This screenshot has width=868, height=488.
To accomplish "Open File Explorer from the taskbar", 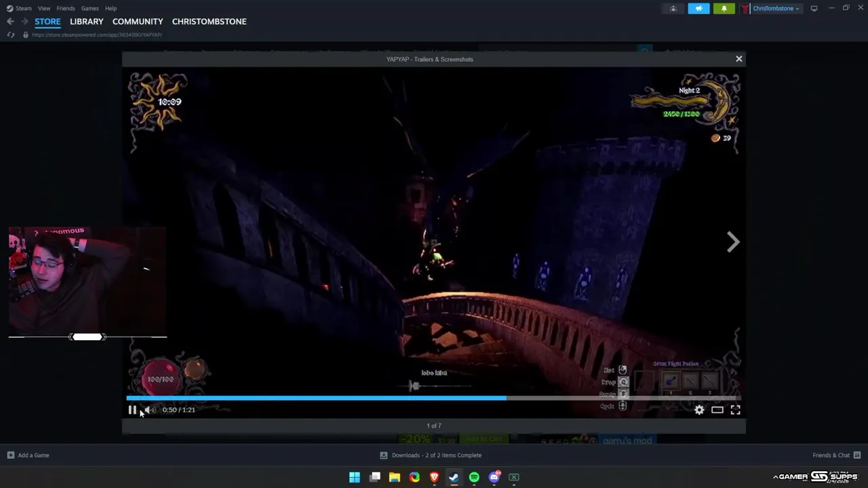I will [395, 477].
